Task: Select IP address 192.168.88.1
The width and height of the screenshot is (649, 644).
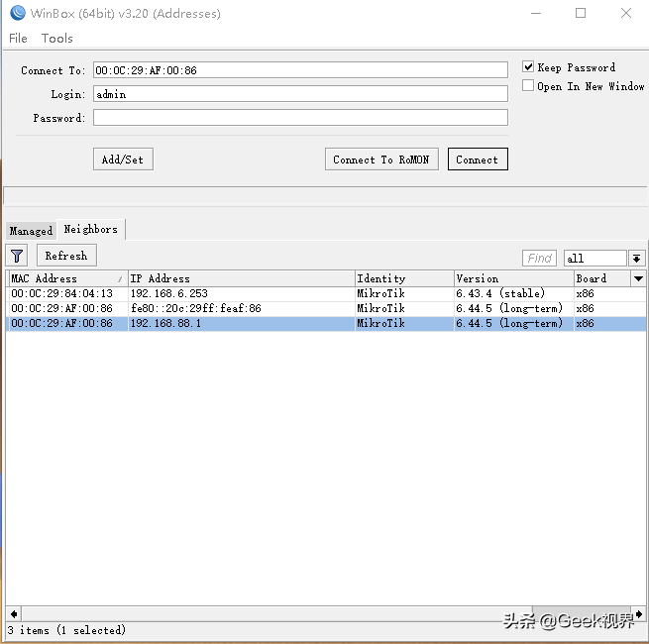Action: pos(165,323)
